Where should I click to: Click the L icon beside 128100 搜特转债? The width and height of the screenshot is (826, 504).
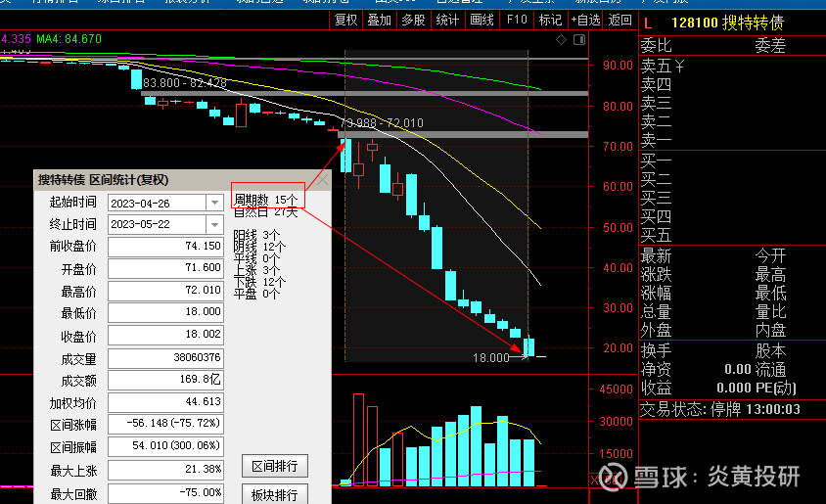click(648, 23)
